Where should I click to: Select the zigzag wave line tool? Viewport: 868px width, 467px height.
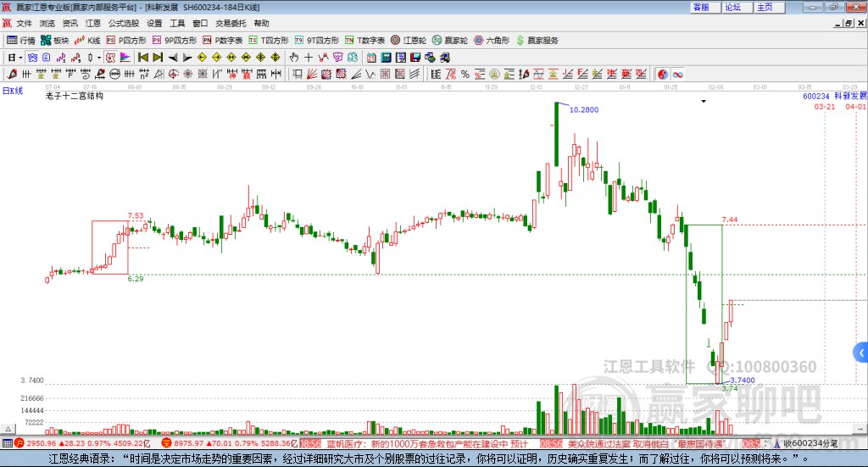click(370, 74)
